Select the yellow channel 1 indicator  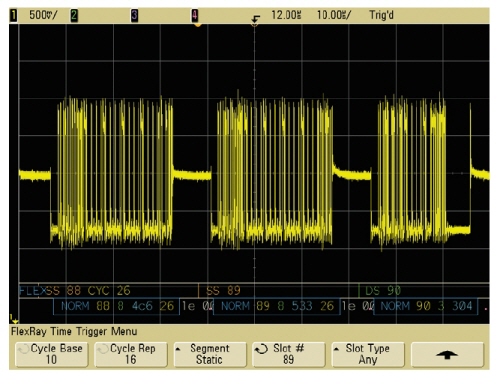[x=14, y=15]
